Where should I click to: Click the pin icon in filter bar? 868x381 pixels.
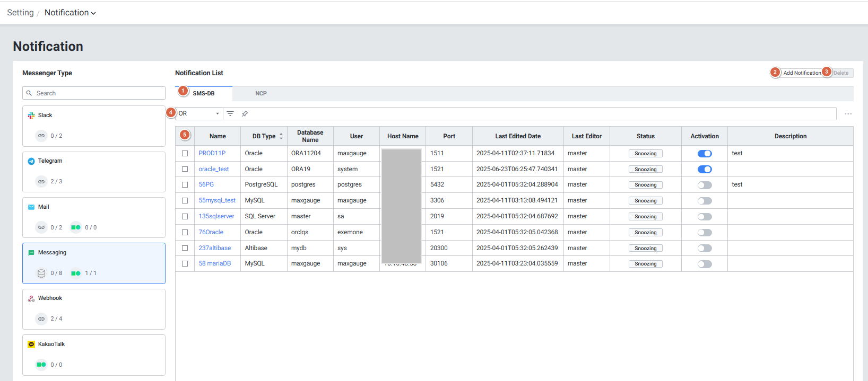click(x=245, y=113)
